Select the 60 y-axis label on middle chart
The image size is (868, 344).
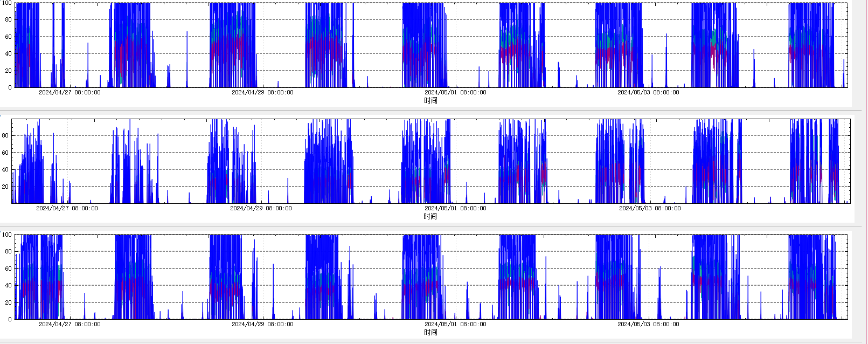pyautogui.click(x=5, y=153)
